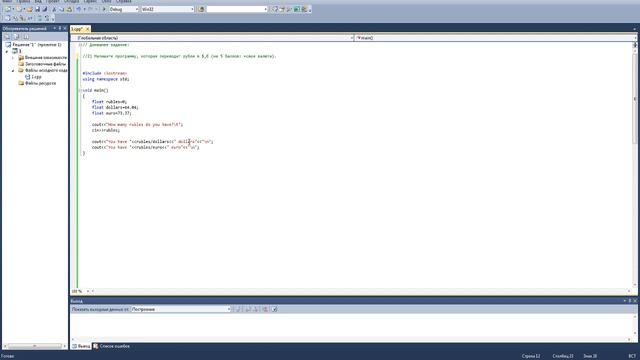Click the Готово status text
This screenshot has width=640, height=360.
coord(7,356)
